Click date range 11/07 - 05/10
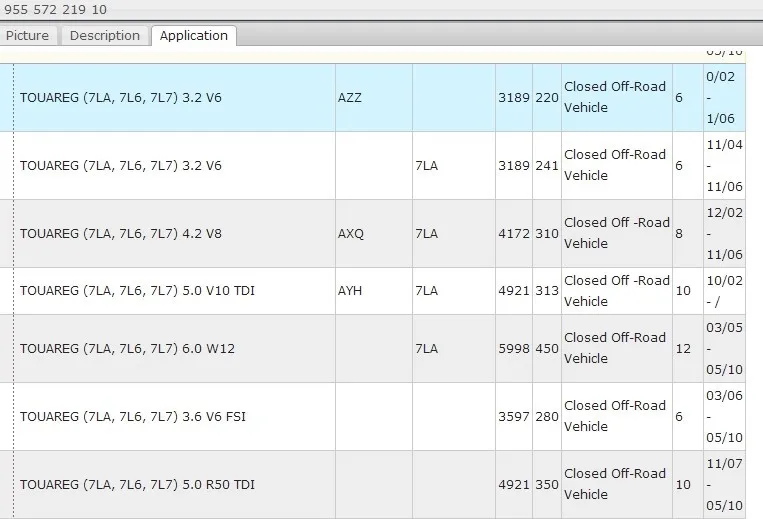 click(x=725, y=484)
